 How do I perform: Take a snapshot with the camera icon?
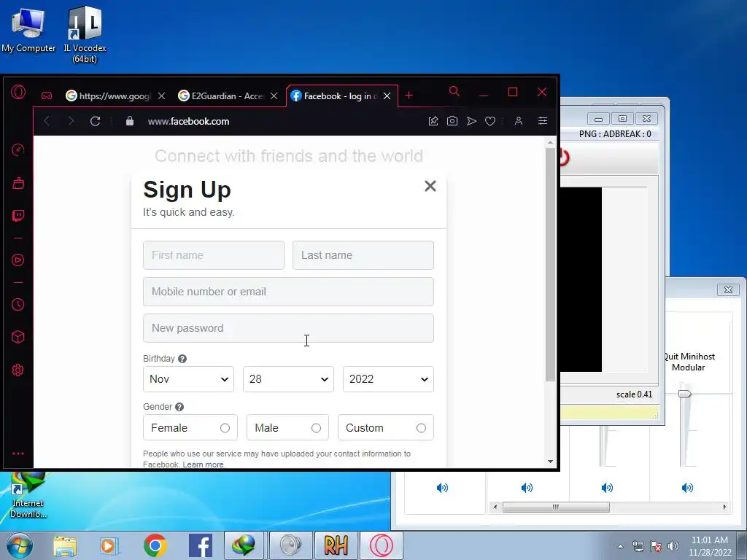(452, 121)
